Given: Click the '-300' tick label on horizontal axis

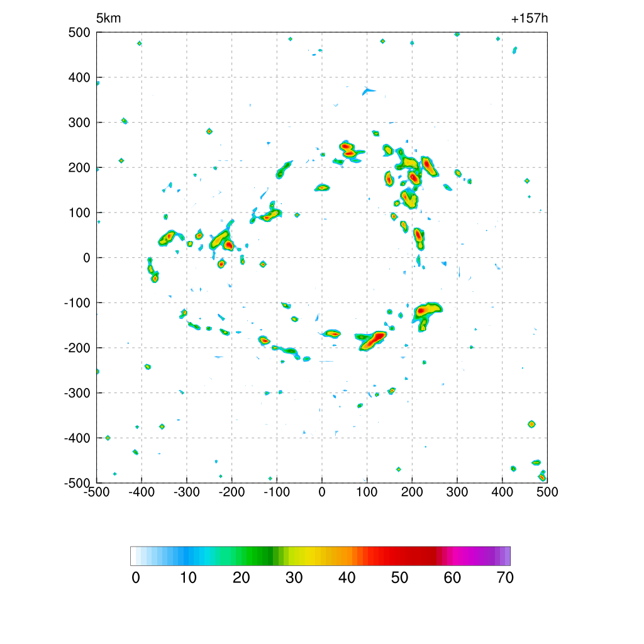Looking at the screenshot, I should pos(187,492).
